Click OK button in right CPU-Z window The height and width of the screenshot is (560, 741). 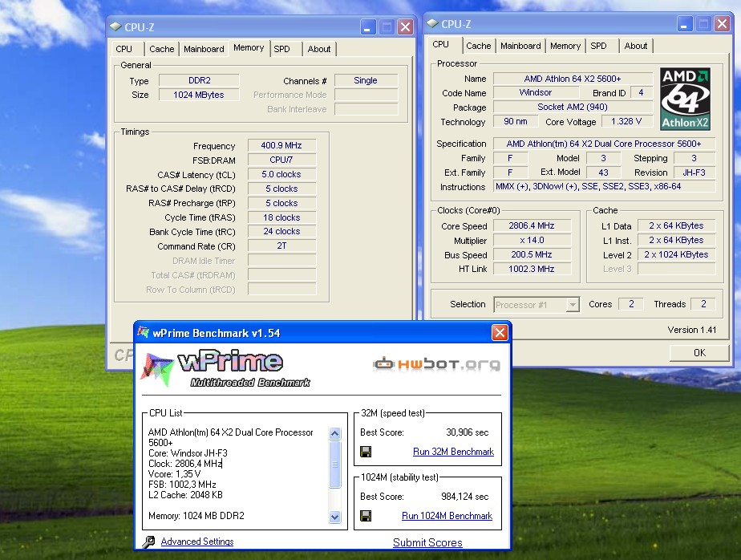[x=699, y=353]
